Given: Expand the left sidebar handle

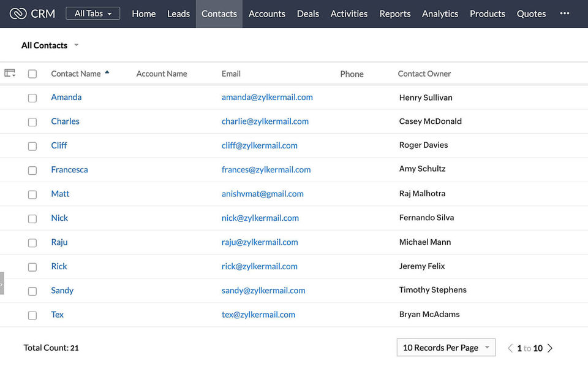Looking at the screenshot, I should click(x=2, y=283).
